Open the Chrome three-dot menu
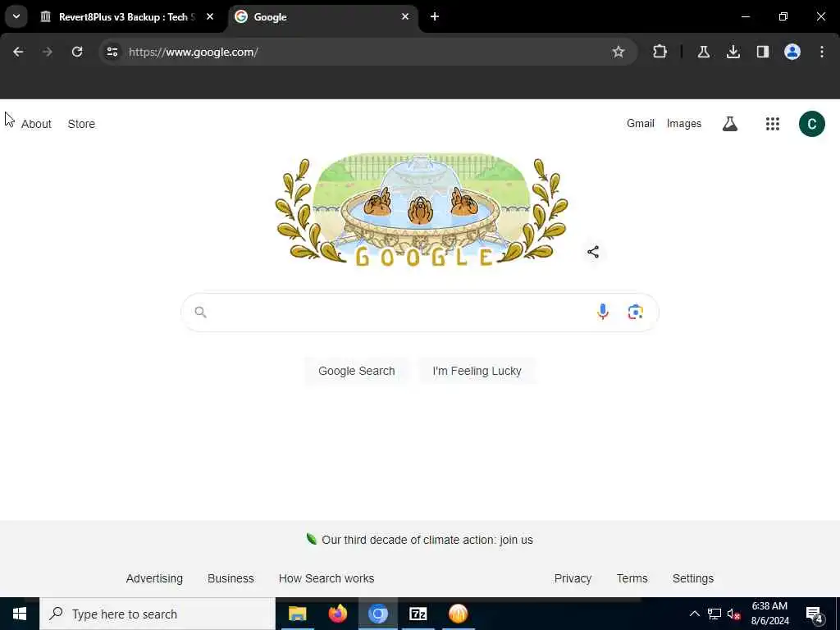The height and width of the screenshot is (630, 840). click(x=822, y=52)
